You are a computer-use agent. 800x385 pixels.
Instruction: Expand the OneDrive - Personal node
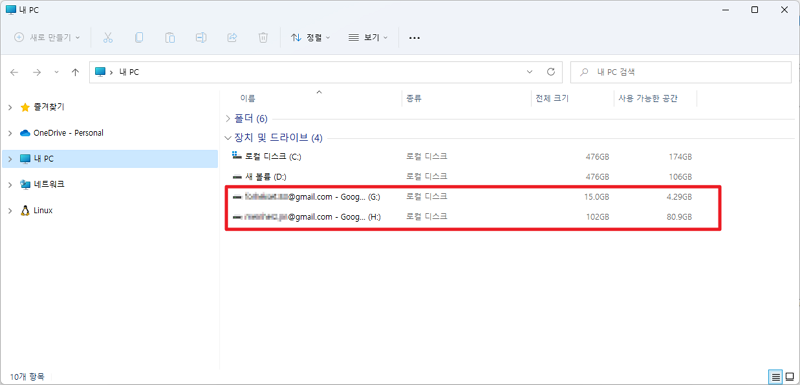pos(10,133)
